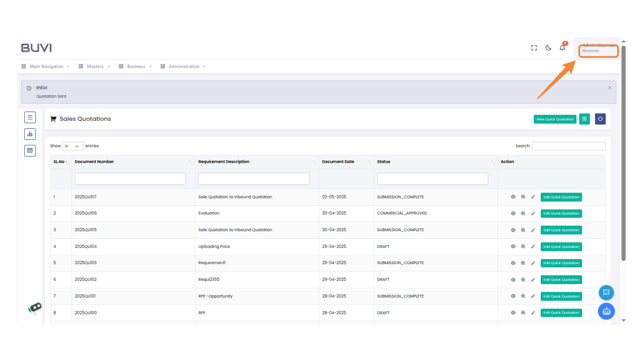Expand the Main Navigation menu
The height and width of the screenshot is (362, 644).
coord(46,66)
